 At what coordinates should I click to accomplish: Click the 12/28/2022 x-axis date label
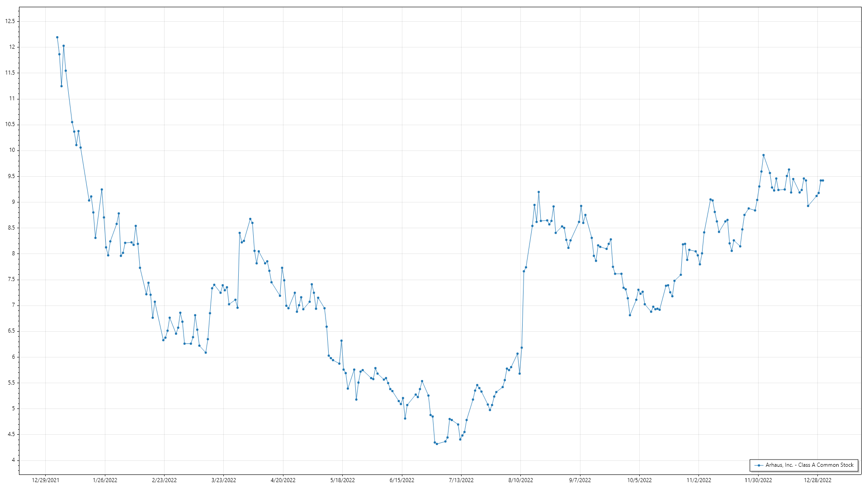[817, 480]
